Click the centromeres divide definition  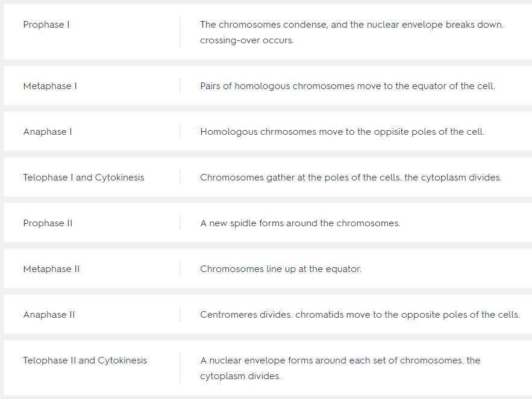(360, 315)
